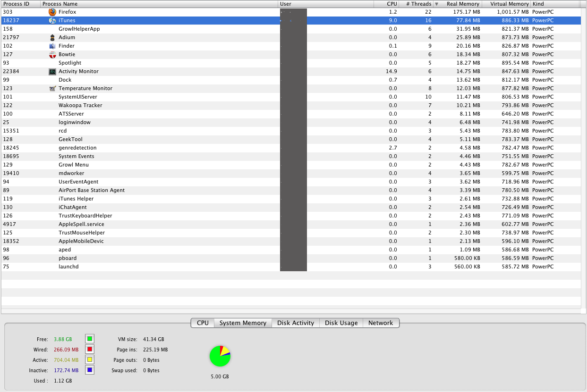Select the rcd process row

pos(291,131)
